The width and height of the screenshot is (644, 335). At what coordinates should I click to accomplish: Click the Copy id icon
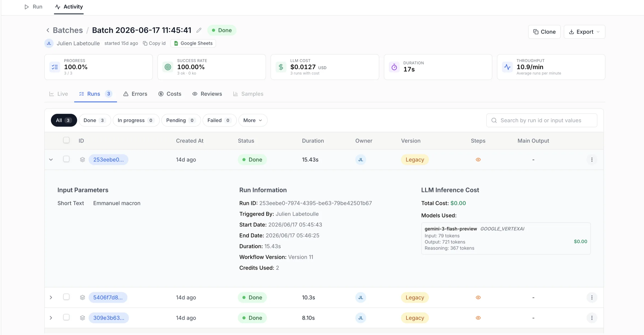coord(145,43)
